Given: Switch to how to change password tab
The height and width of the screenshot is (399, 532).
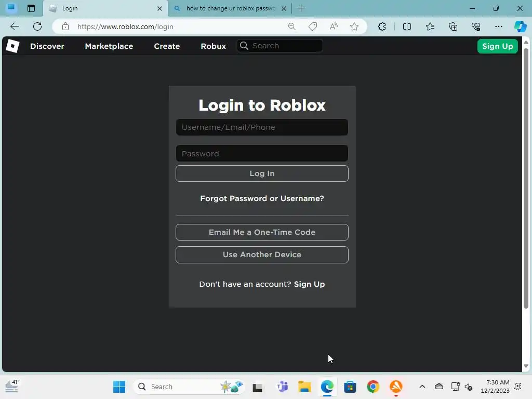Looking at the screenshot, I should [230, 8].
